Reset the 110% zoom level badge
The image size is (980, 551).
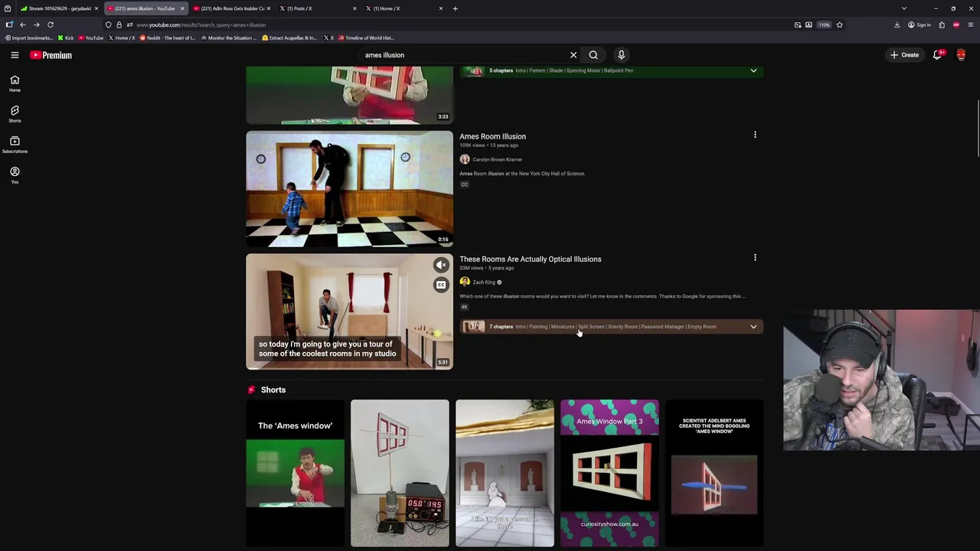(824, 24)
